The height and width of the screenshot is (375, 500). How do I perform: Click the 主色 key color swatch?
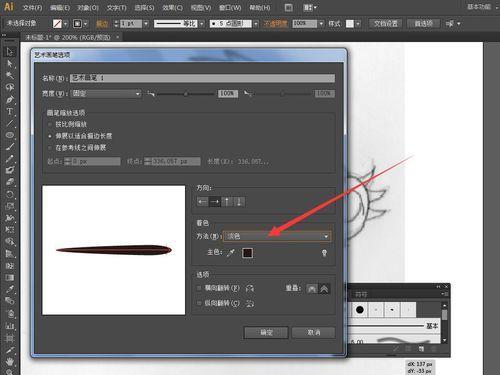click(x=247, y=253)
